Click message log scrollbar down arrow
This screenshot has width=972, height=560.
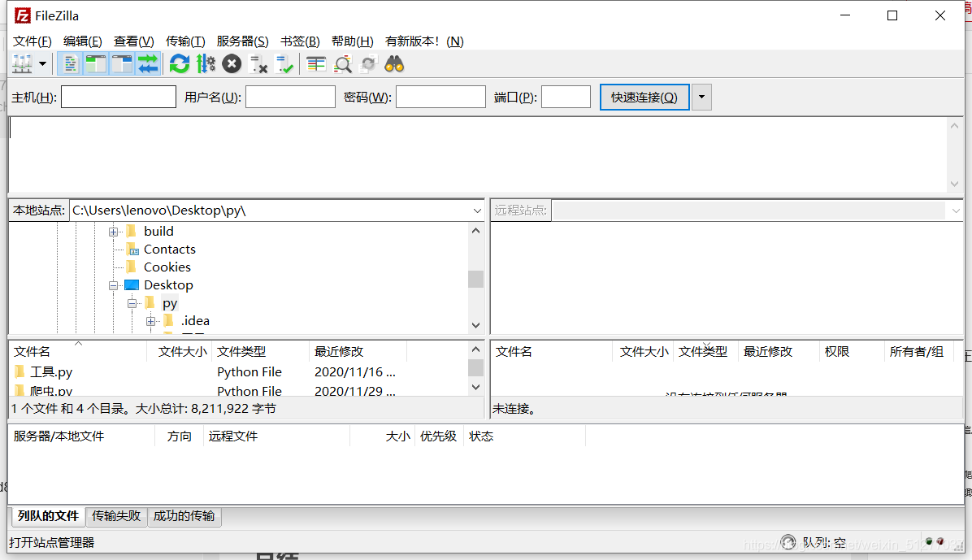tap(955, 184)
